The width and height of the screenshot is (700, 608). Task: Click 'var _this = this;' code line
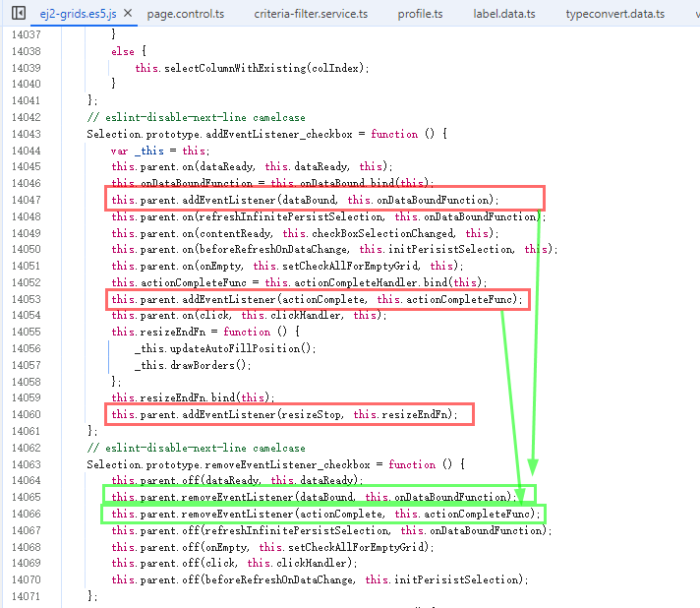point(159,151)
